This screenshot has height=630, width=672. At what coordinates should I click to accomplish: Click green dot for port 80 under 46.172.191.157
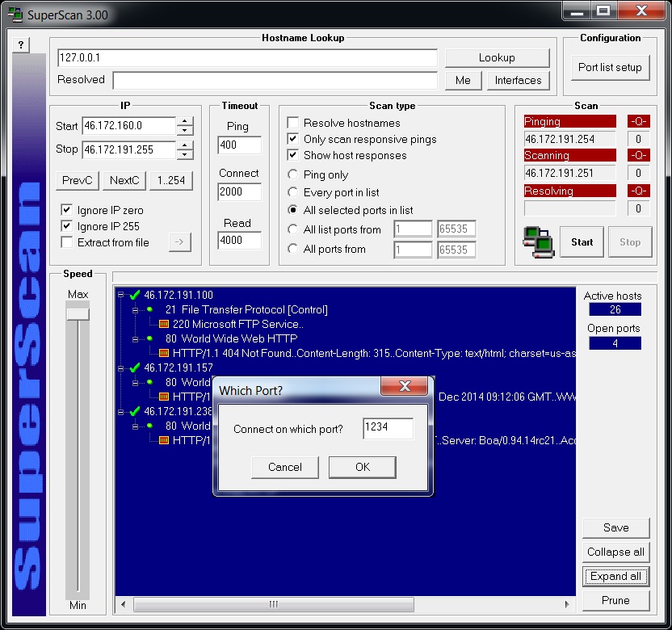click(149, 382)
